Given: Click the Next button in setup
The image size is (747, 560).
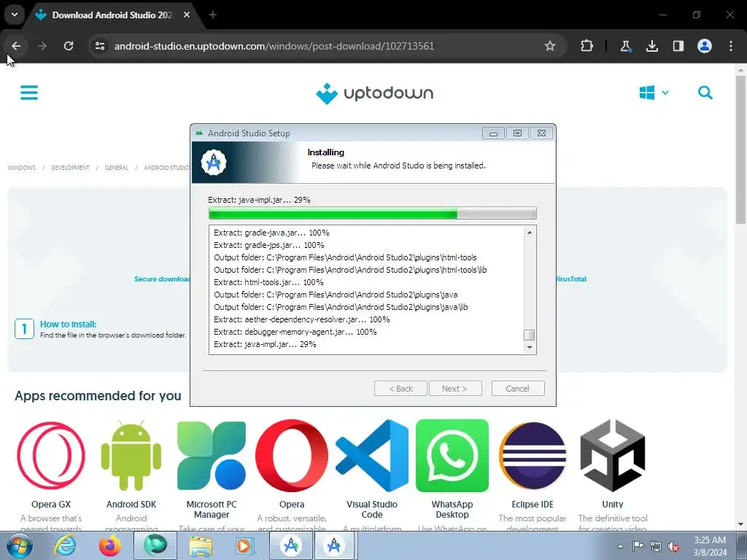Looking at the screenshot, I should click(455, 389).
